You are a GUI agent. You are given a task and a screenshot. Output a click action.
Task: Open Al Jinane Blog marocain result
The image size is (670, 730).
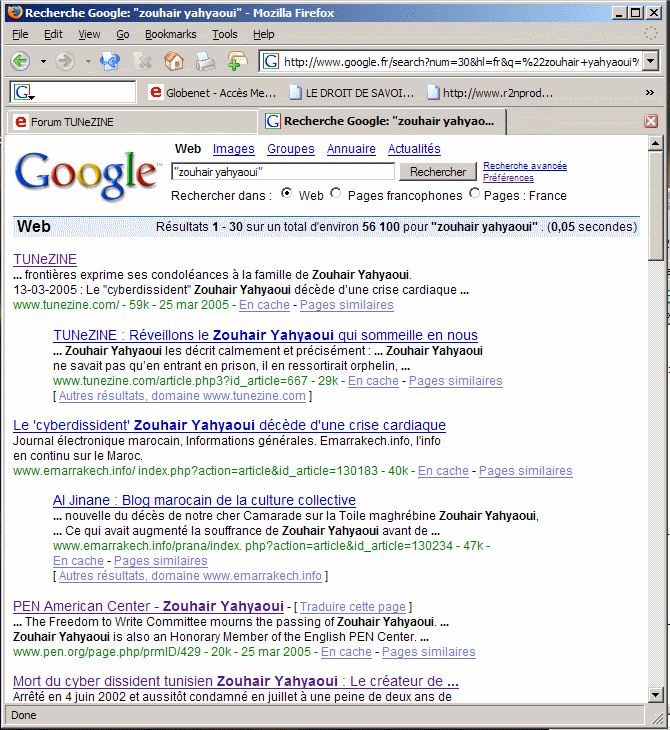point(204,500)
